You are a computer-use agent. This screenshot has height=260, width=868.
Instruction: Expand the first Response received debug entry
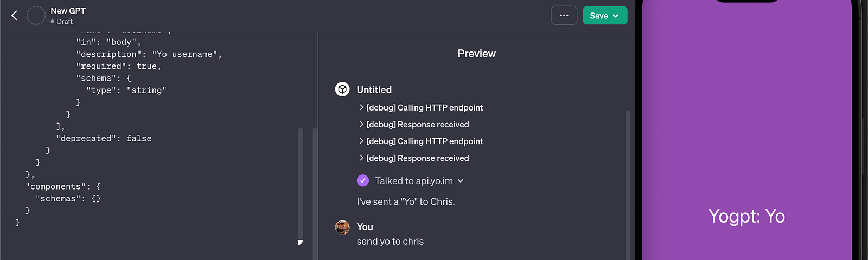(x=414, y=125)
